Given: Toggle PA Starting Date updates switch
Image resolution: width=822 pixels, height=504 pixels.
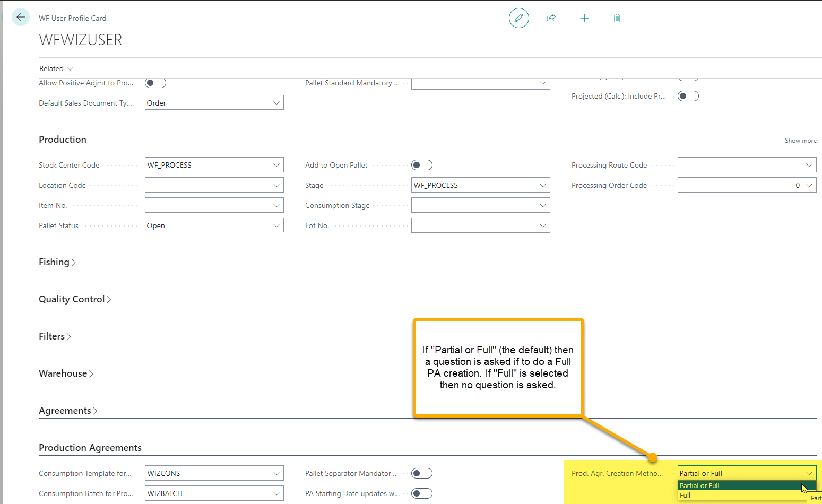Looking at the screenshot, I should click(421, 493).
